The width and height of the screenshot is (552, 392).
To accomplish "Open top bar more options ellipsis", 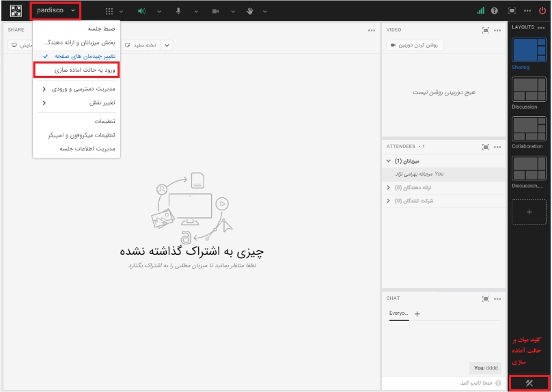I will coord(527,11).
